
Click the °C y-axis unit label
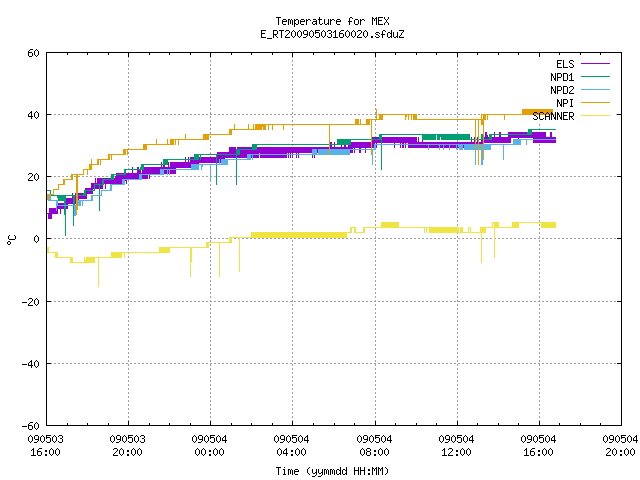[12, 240]
